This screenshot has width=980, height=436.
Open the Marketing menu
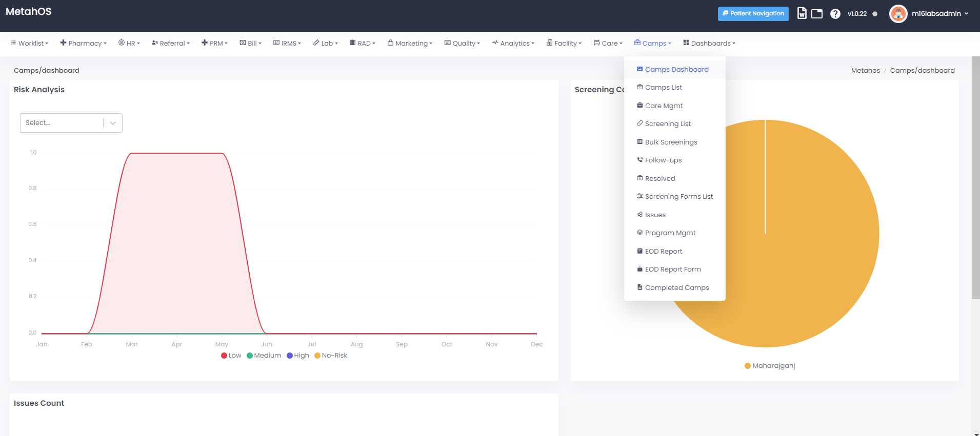pos(410,43)
